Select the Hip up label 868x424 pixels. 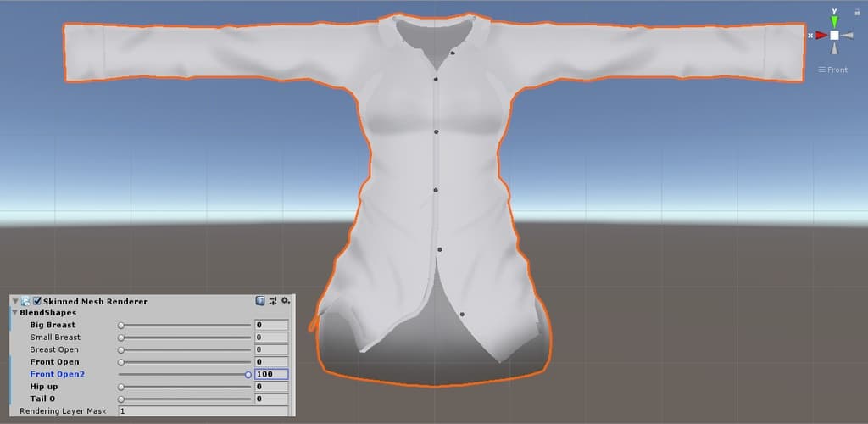(44, 387)
